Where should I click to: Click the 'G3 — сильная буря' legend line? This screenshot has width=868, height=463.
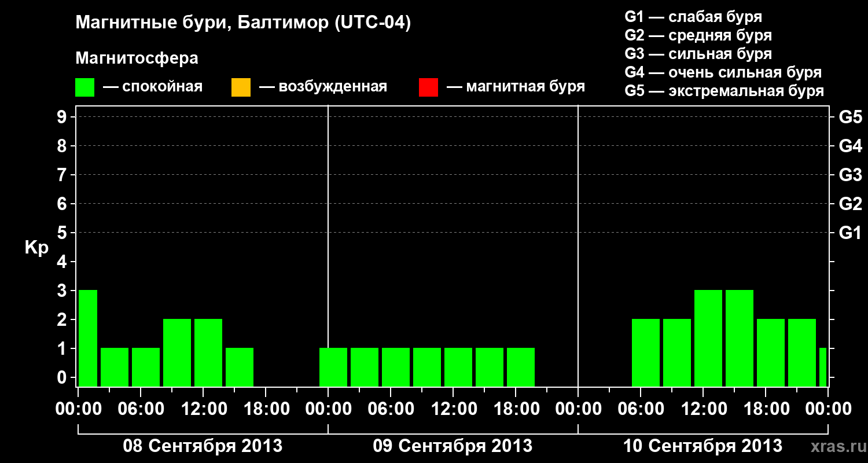[698, 54]
